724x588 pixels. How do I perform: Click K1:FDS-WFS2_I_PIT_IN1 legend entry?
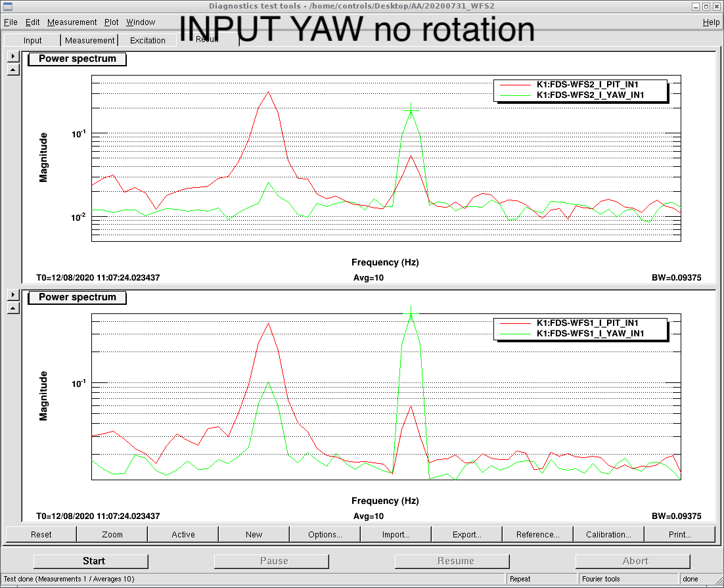click(587, 85)
